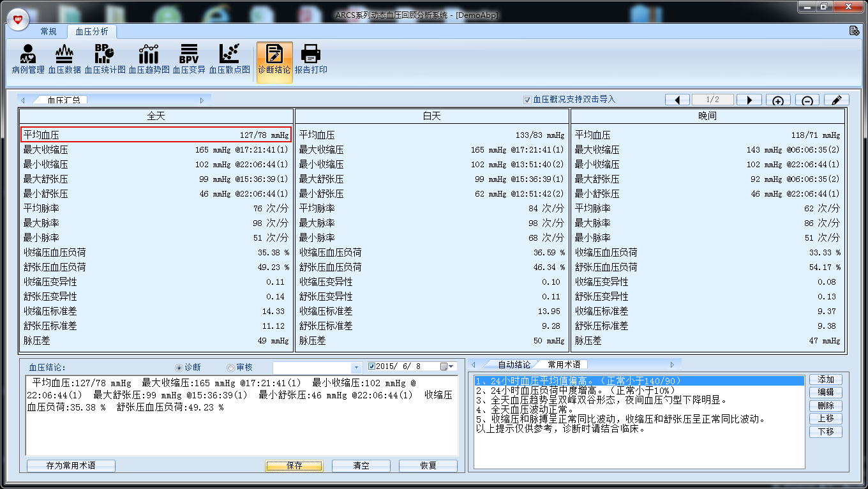Open 血压变异 BPV analysis
The height and width of the screenshot is (489, 868).
point(189,59)
